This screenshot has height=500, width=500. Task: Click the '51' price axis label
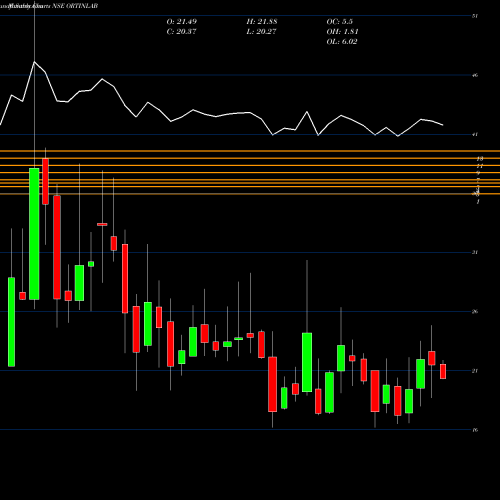coord(475,16)
